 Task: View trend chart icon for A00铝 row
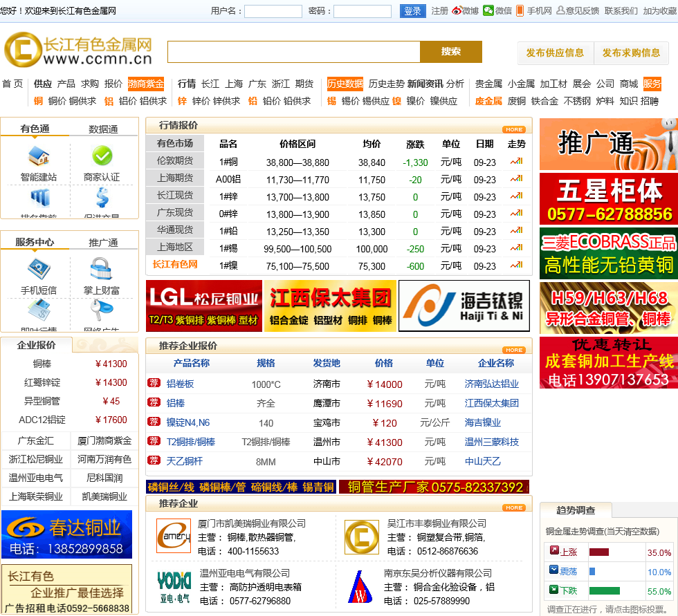[516, 179]
